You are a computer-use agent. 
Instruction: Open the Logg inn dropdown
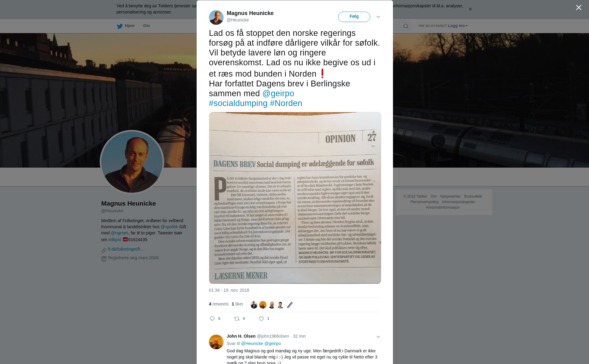point(458,26)
